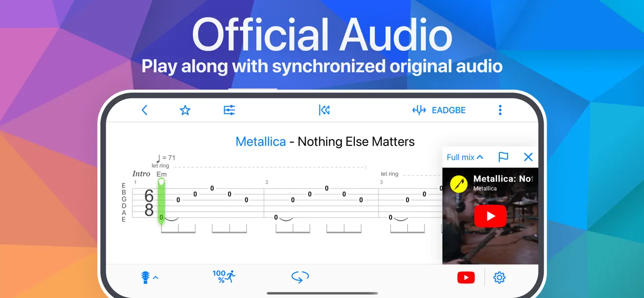Change the EADGBE tuning selection
This screenshot has height=298, width=644.
[449, 110]
